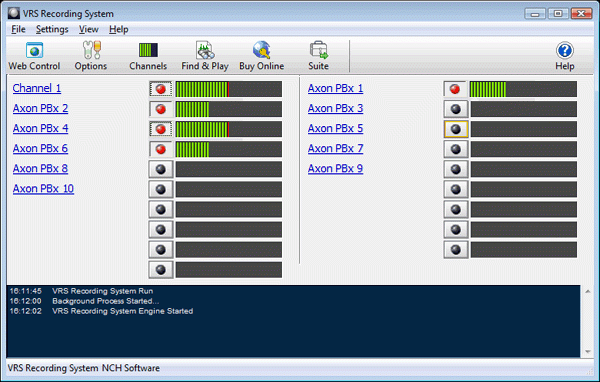Select log line 'VRS Recording System Run'
Viewport: 600px width, 382px height.
click(x=103, y=291)
